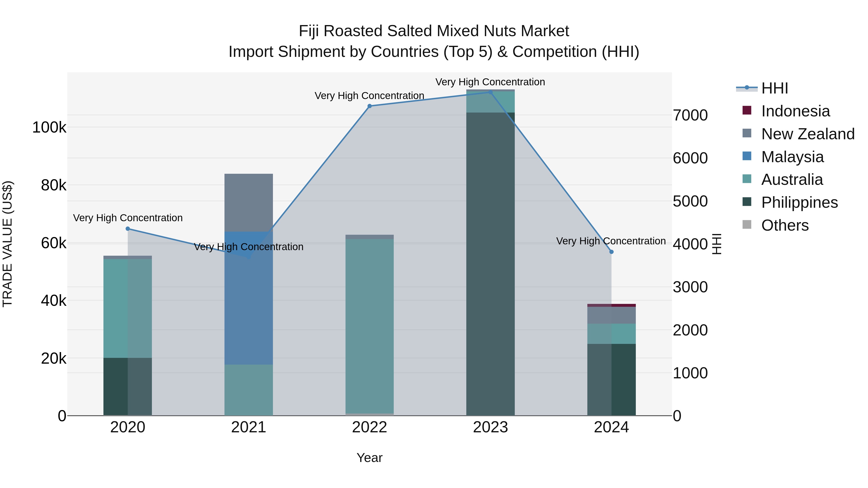Click the 60k trade value tick label

[54, 243]
